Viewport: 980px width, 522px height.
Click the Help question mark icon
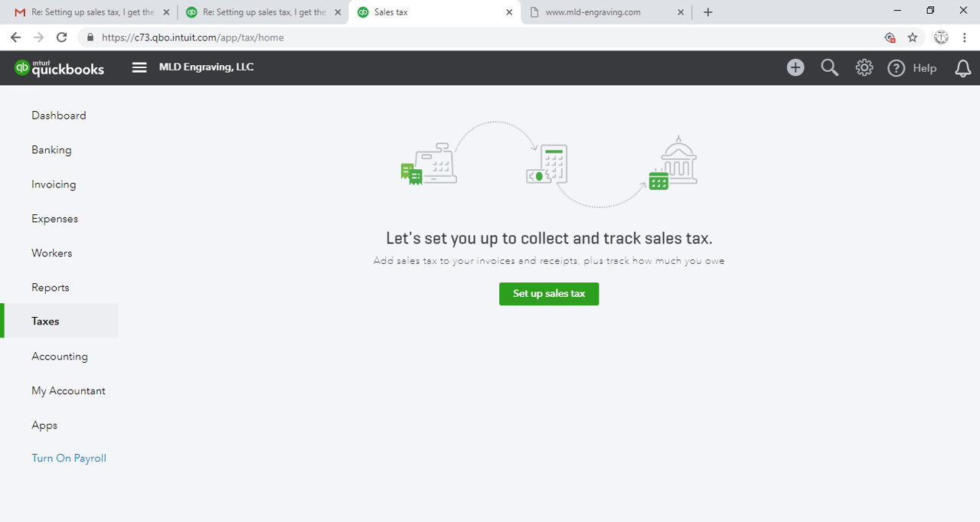click(x=896, y=68)
